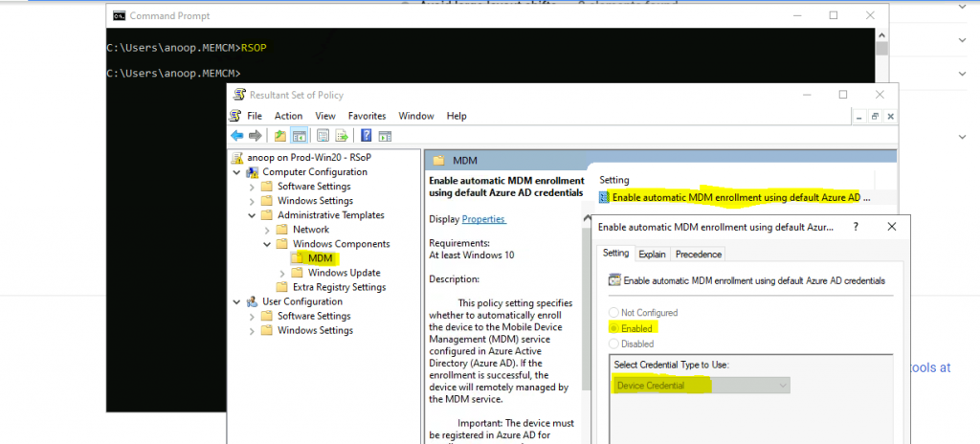980x444 pixels.
Task: Select the Disabled radio button
Action: tap(613, 344)
